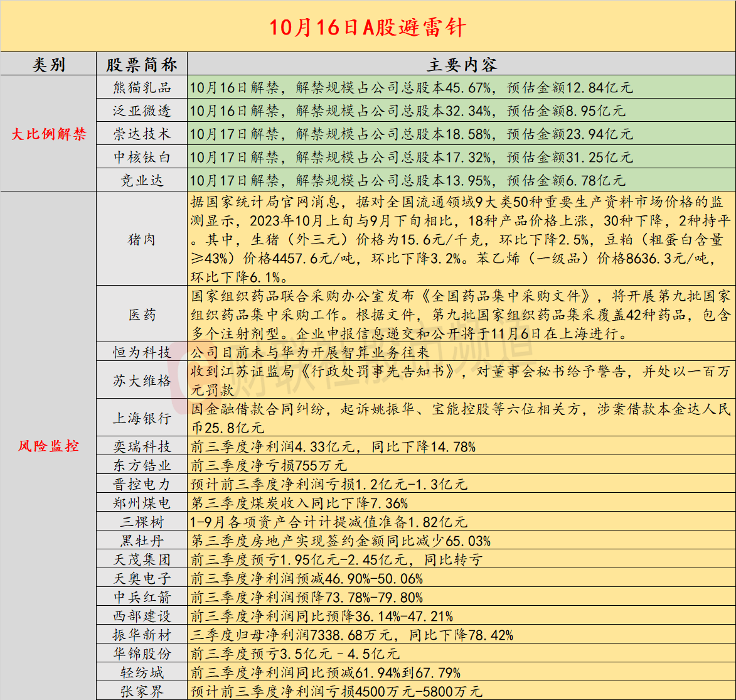Select the 振华新材 stock name cell
The image size is (736, 700).
pyautogui.click(x=142, y=635)
